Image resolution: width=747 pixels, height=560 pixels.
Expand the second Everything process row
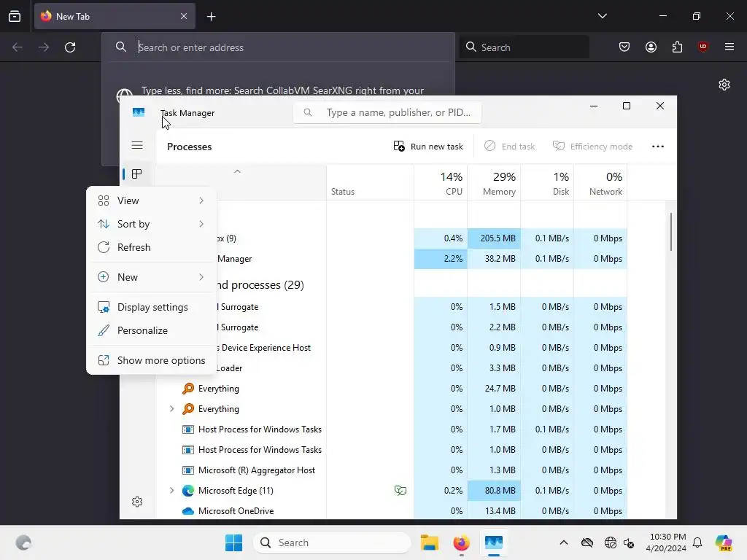[172, 408]
